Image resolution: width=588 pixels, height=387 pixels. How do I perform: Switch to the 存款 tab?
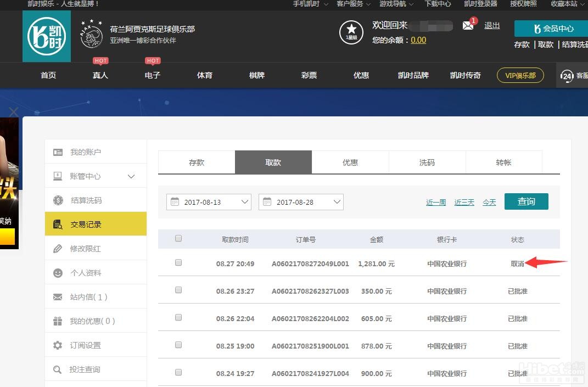pyautogui.click(x=197, y=162)
